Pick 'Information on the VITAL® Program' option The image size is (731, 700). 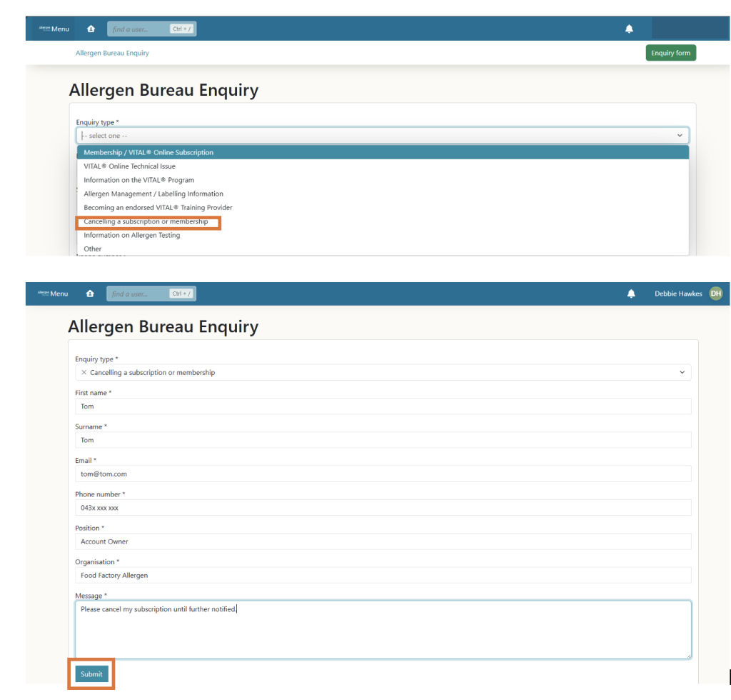tap(138, 180)
